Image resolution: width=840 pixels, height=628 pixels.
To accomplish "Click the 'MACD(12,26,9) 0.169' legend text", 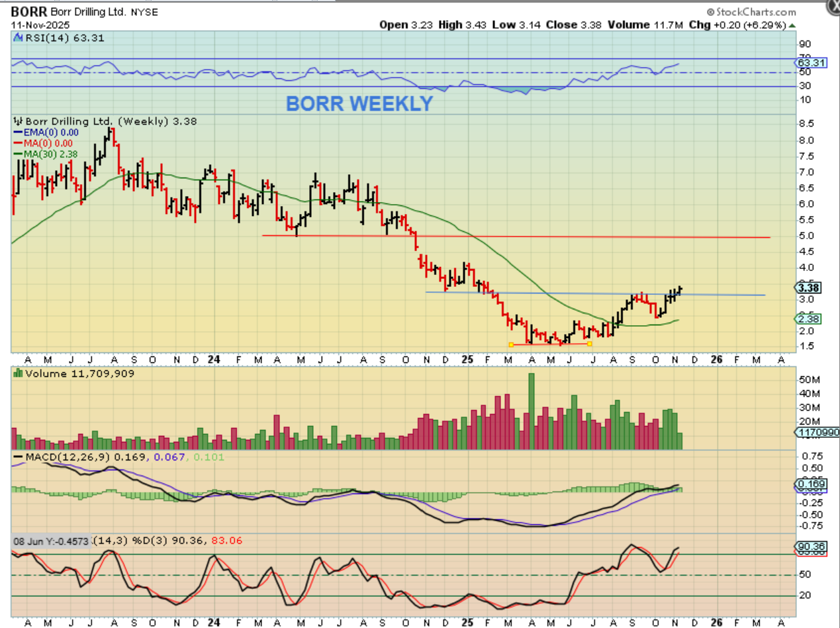I will [x=86, y=457].
